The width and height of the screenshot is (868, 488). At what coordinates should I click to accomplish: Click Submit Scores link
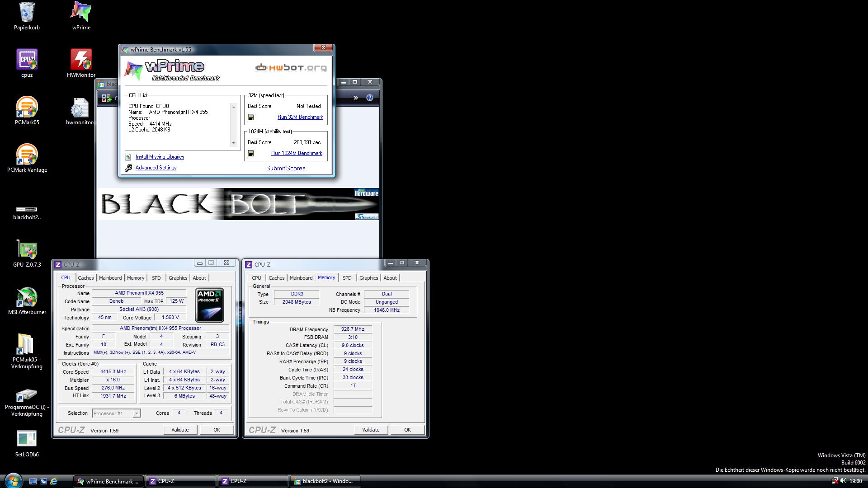286,168
